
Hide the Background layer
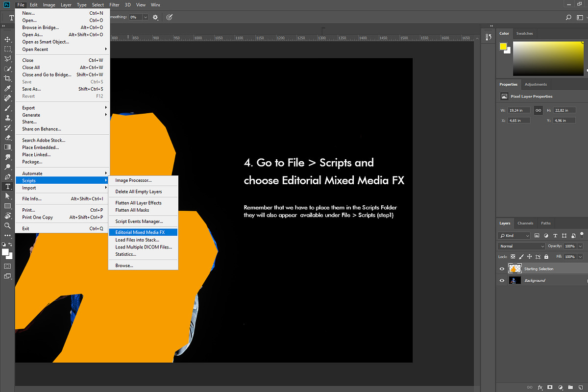tap(502, 280)
